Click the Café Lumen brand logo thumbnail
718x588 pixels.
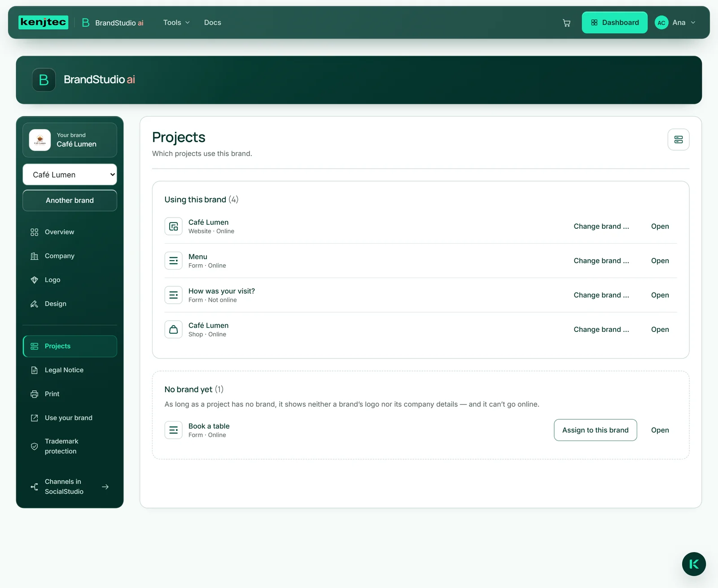click(x=40, y=140)
